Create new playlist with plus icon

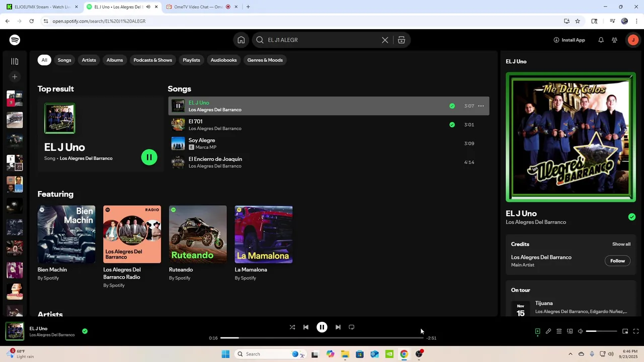tap(15, 77)
